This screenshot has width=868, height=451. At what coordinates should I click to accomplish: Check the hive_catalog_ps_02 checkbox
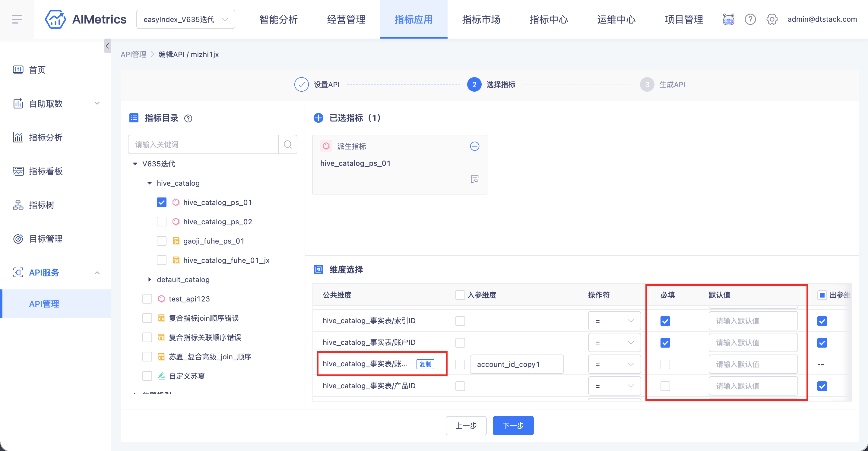pyautogui.click(x=161, y=222)
